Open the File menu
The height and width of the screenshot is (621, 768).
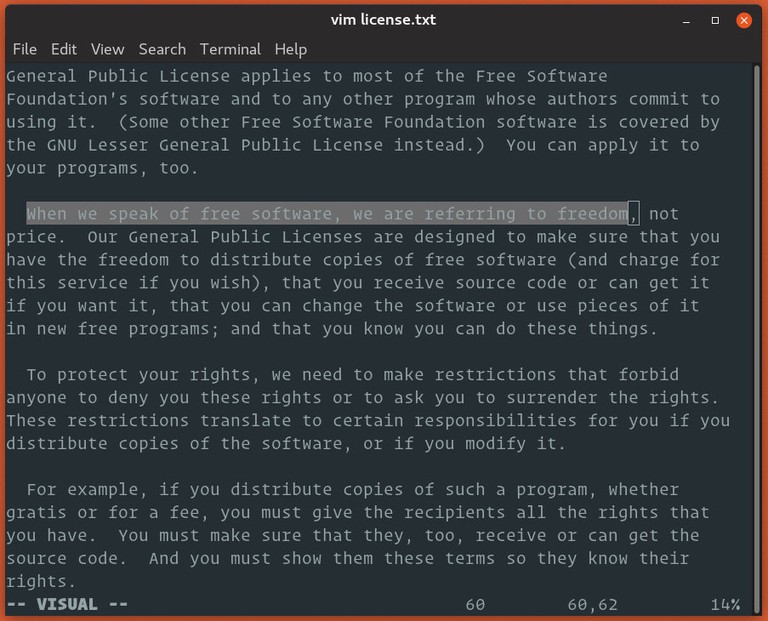[x=24, y=49]
